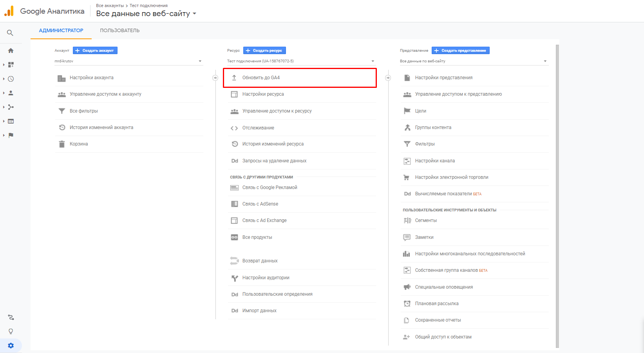Click the Google Analytics logo icon

9,11
